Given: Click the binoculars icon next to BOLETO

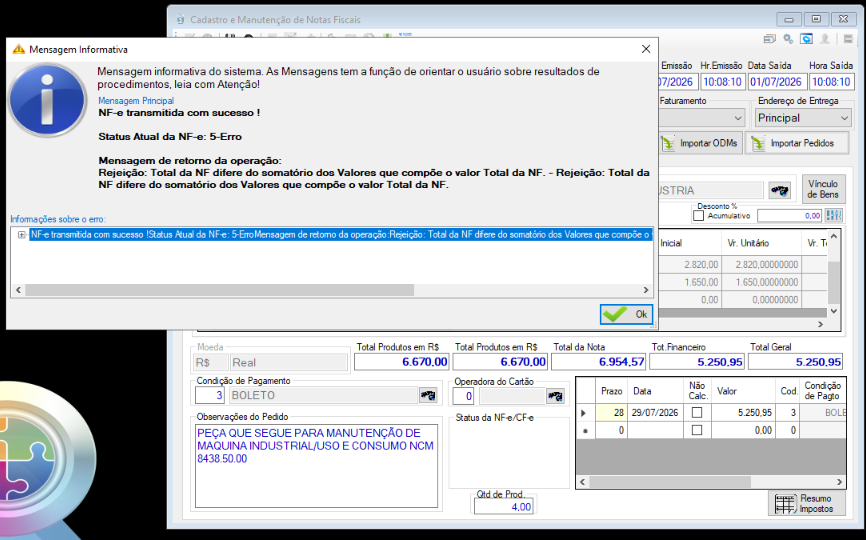Looking at the screenshot, I should pyautogui.click(x=428, y=395).
